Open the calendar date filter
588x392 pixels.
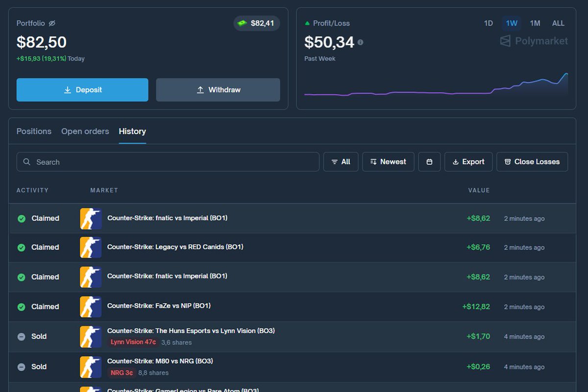[429, 161]
